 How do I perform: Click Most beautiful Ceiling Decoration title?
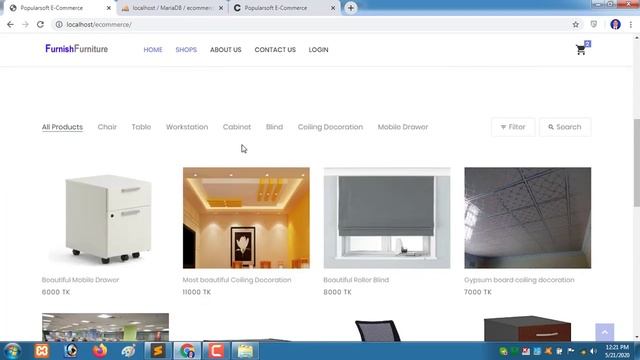(x=237, y=280)
